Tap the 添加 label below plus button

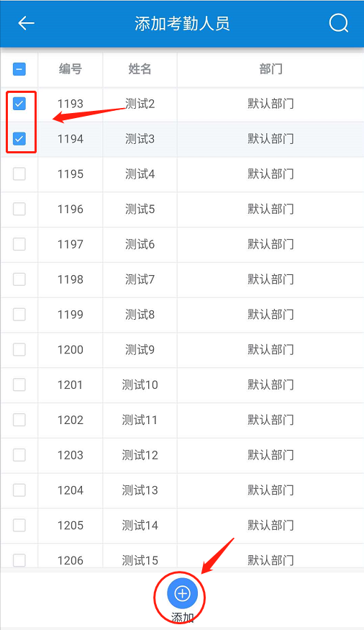[183, 617]
